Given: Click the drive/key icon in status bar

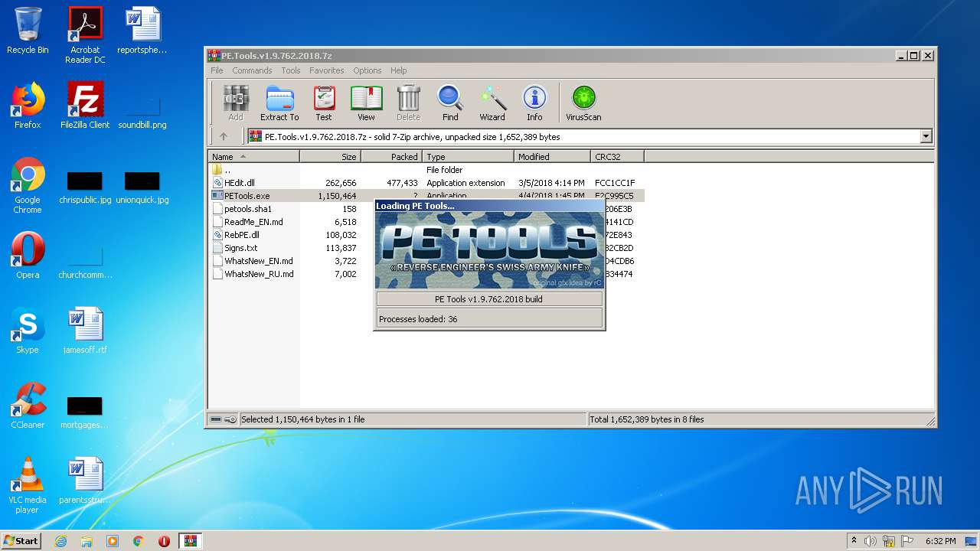Looking at the screenshot, I should click(x=224, y=419).
